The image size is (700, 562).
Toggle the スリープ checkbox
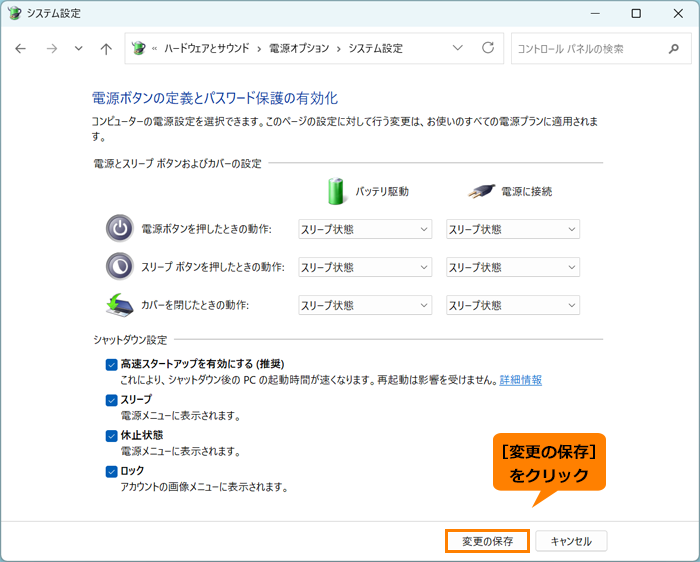pyautogui.click(x=111, y=400)
